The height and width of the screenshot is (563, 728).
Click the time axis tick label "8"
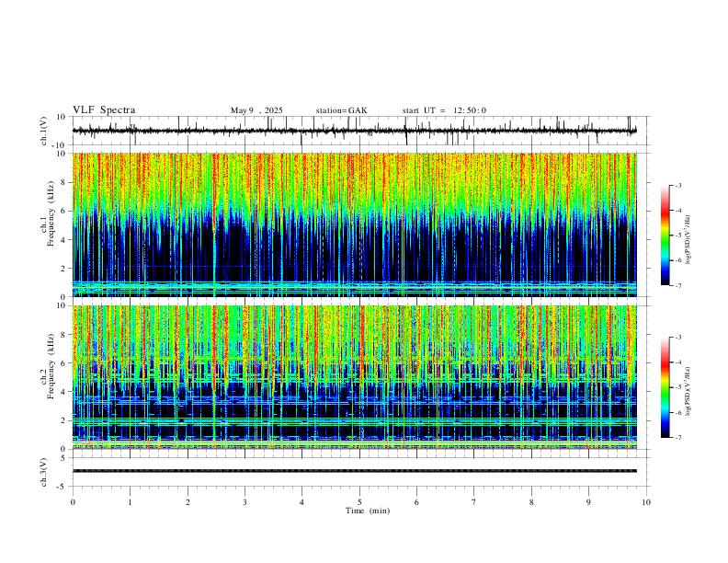click(x=531, y=502)
